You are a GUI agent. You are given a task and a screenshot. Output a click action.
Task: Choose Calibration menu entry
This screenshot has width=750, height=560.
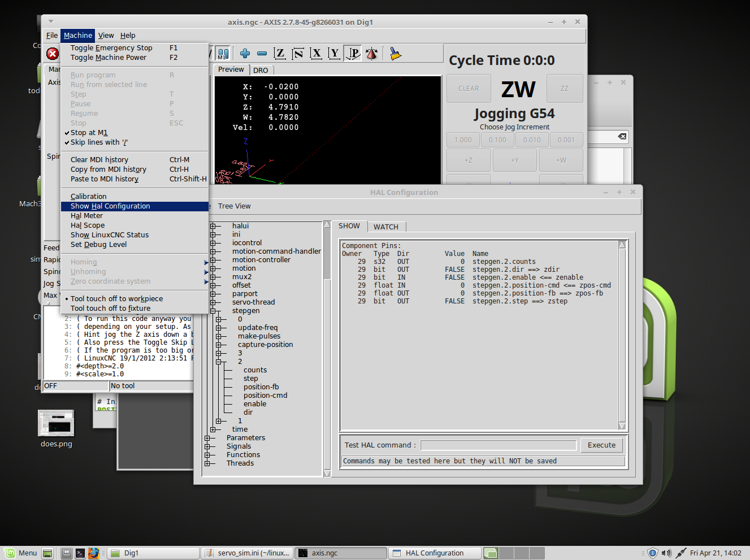tap(135, 197)
